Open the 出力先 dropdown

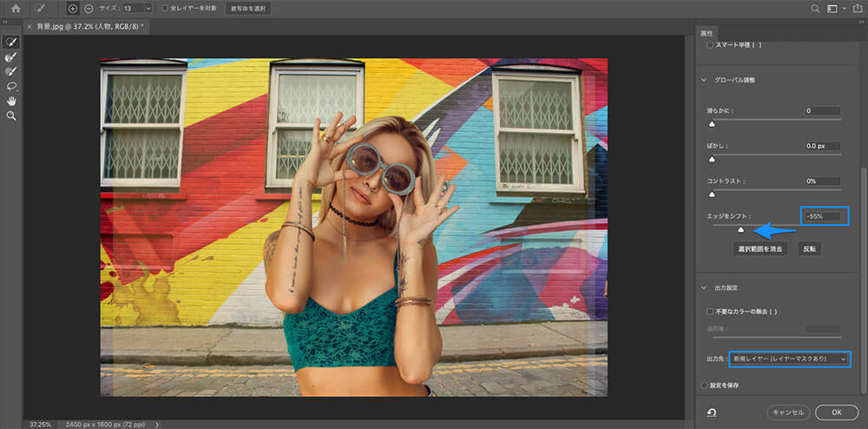pyautogui.click(x=789, y=360)
